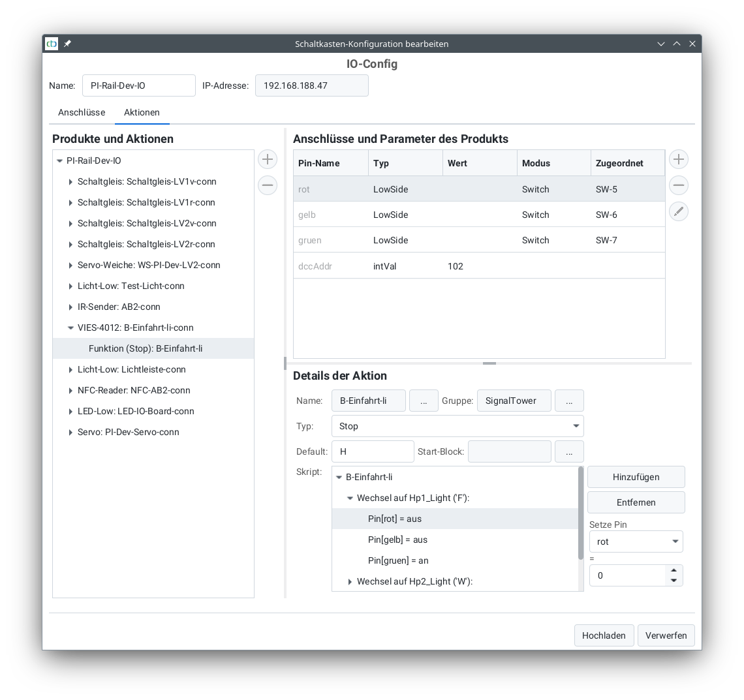Switch to the Anschlüsse tab
The image size is (744, 700).
point(82,112)
